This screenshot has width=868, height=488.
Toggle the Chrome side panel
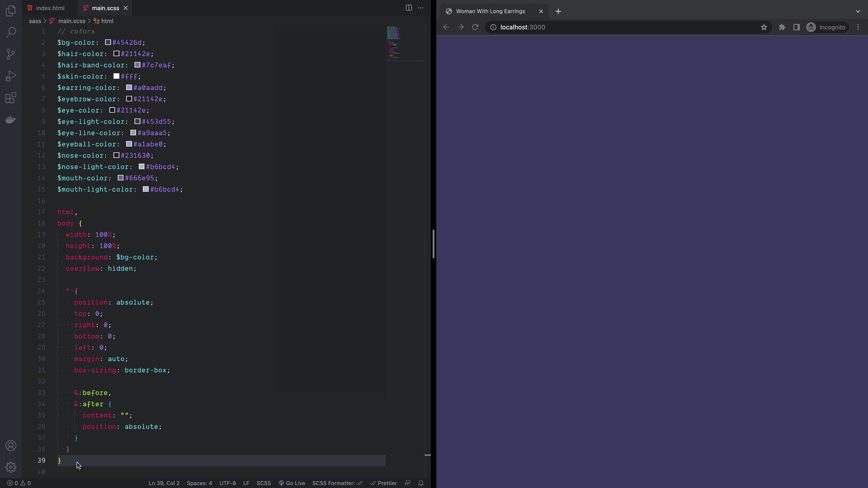pyautogui.click(x=796, y=27)
